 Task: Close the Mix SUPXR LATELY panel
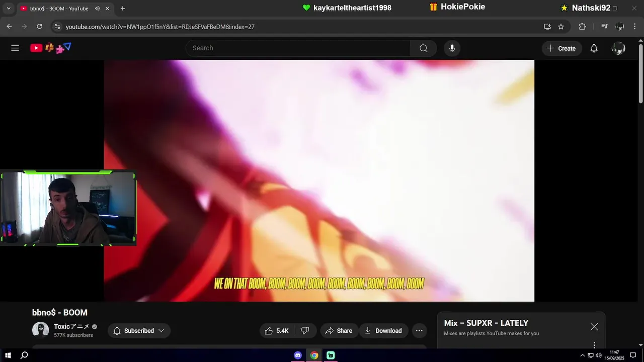594,327
